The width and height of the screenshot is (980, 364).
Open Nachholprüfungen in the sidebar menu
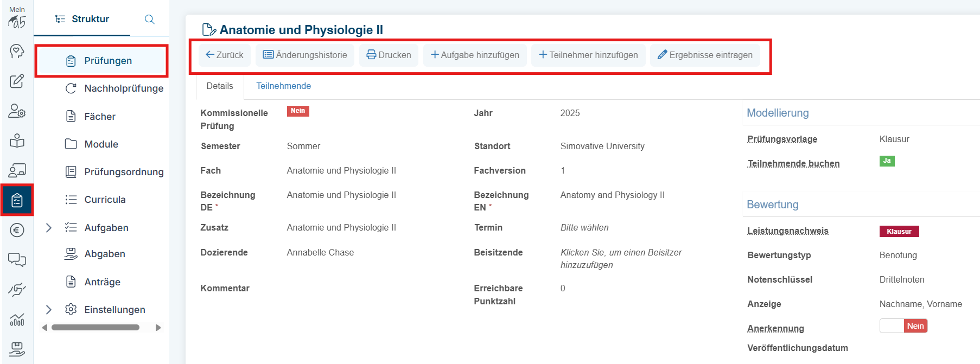pos(124,88)
